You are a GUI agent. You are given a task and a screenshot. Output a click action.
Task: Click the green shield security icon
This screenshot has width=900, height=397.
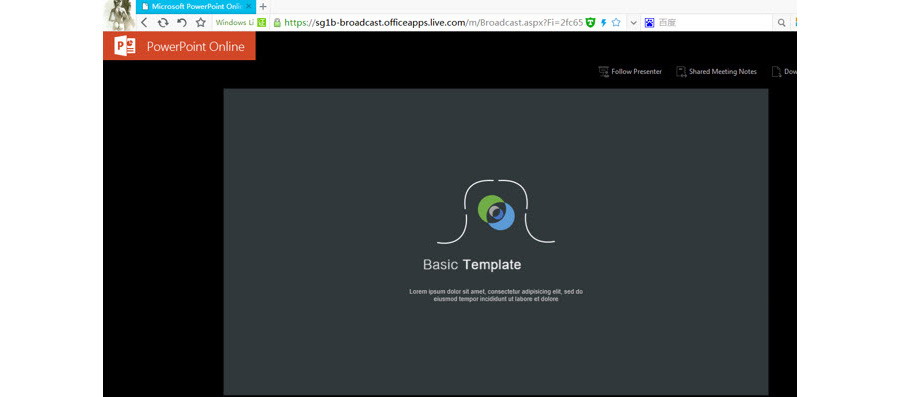coord(591,22)
